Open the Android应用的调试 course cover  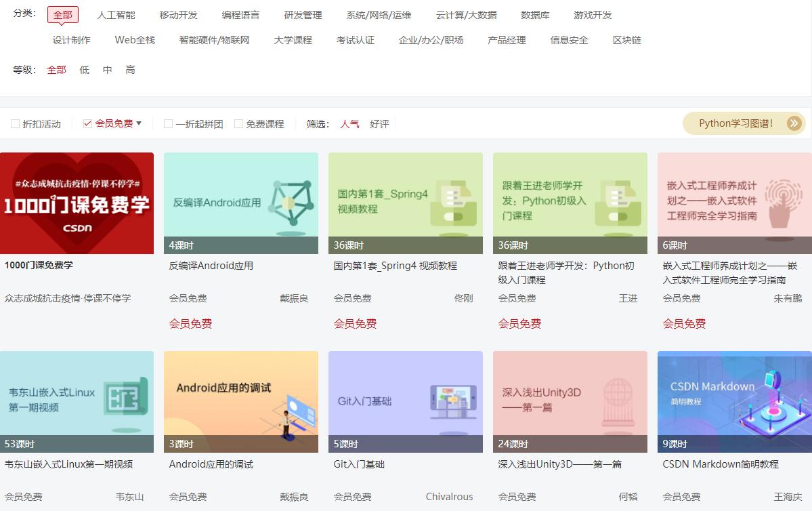point(240,401)
